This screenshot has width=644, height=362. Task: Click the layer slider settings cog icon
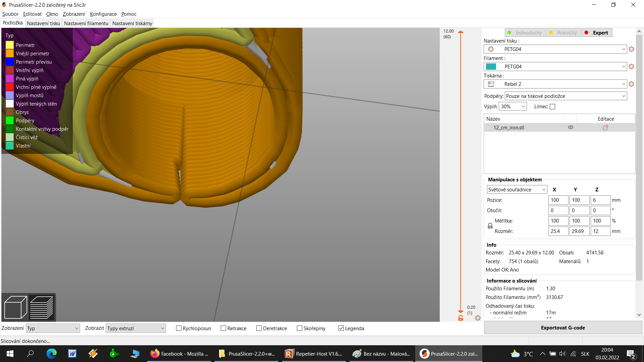[478, 318]
